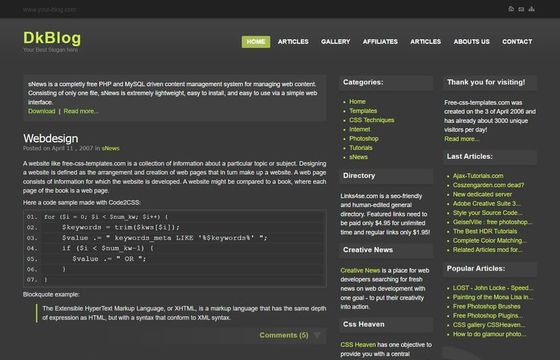Screen dimensions: 560x360
Task: Select Templates category
Action: pyautogui.click(x=363, y=111)
